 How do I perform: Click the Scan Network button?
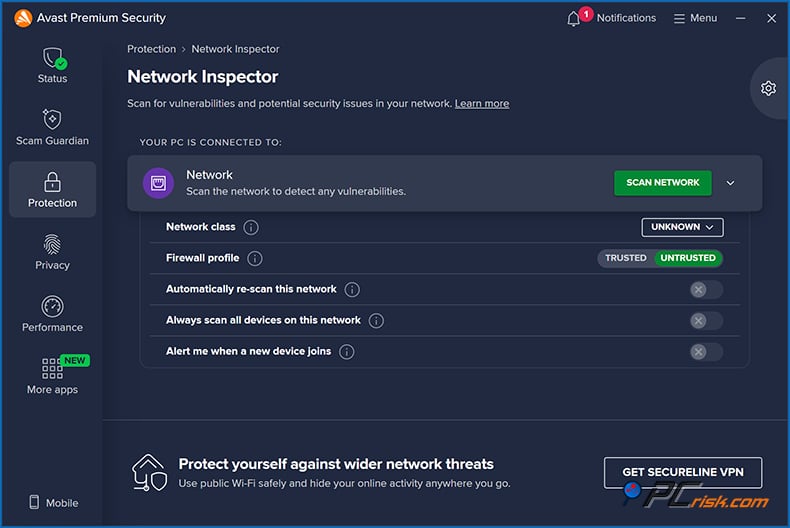(x=662, y=183)
